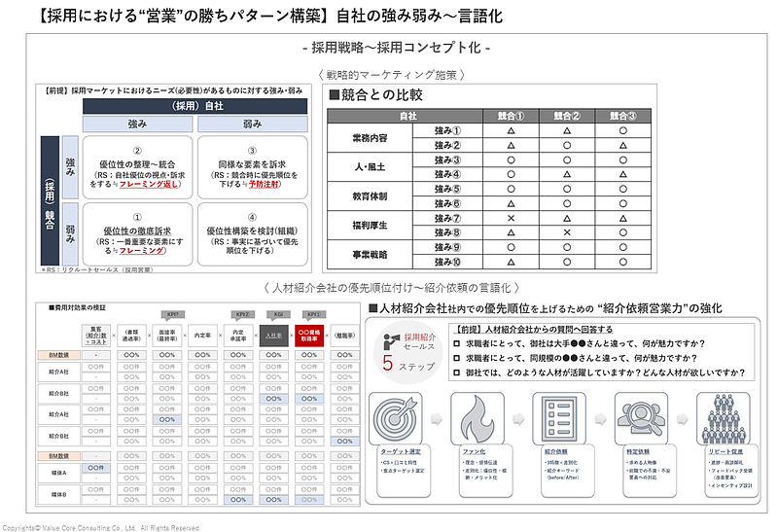Image resolution: width=778 pixels, height=532 pixels.
Task: Click the checklist document icon for 紹介依頼
Action: (559, 418)
